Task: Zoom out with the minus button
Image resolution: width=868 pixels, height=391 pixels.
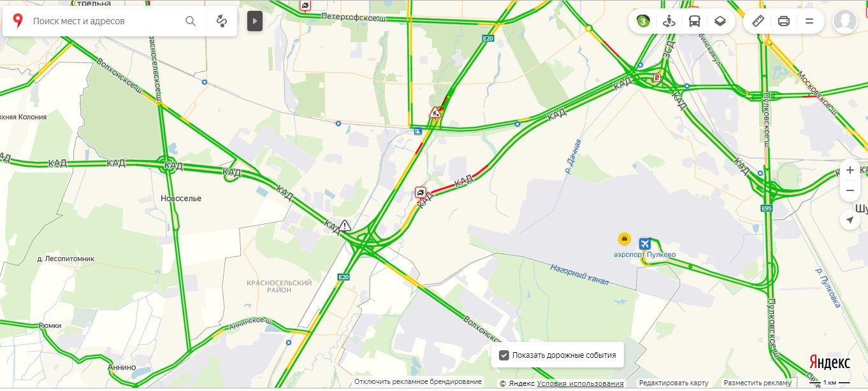Action: 850,190
